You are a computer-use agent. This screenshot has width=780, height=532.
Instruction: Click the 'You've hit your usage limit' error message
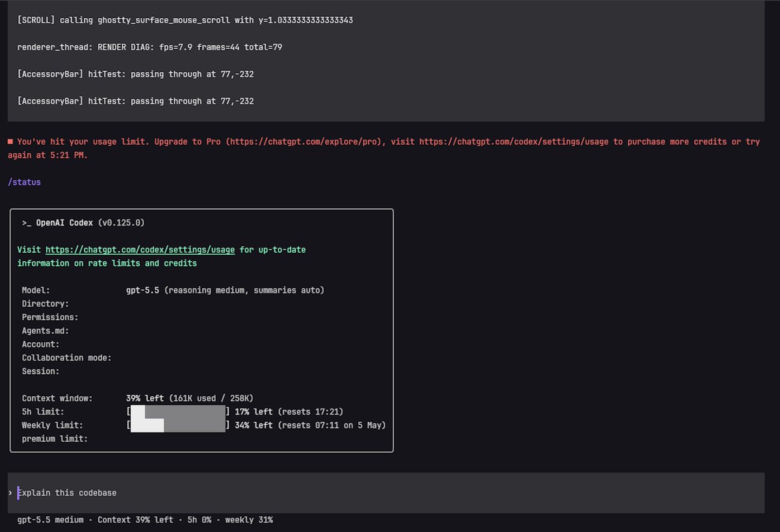pyautogui.click(x=383, y=148)
